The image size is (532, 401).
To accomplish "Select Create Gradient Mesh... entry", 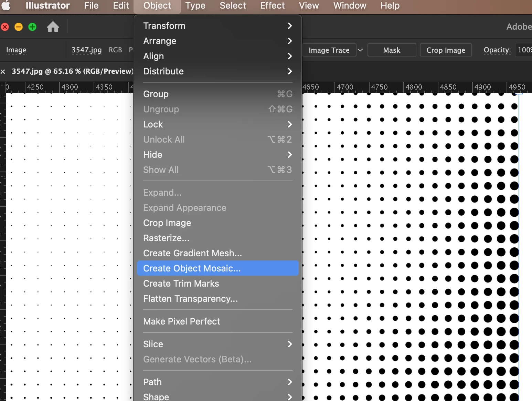I will click(218, 253).
